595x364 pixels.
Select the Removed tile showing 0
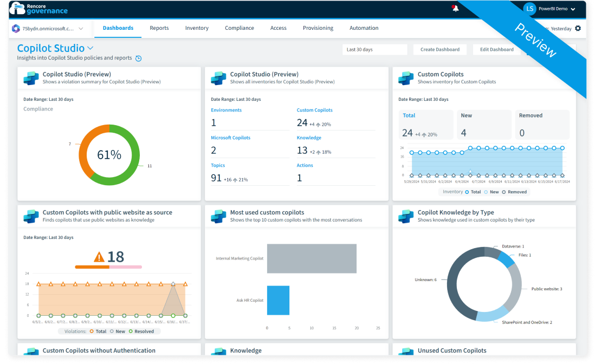coord(542,125)
